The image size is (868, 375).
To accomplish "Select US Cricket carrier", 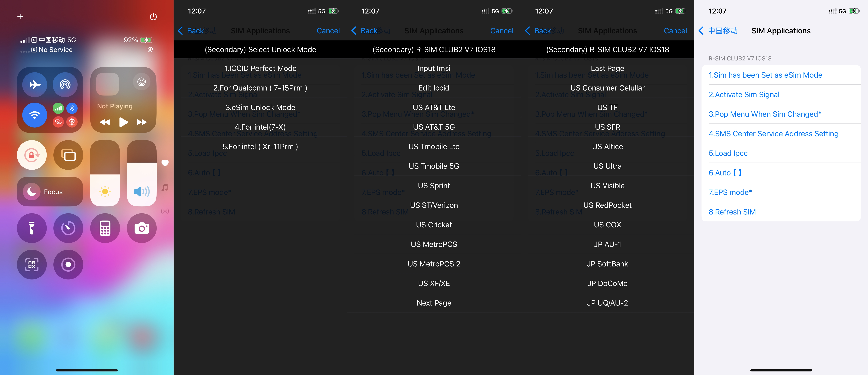I will pos(434,225).
